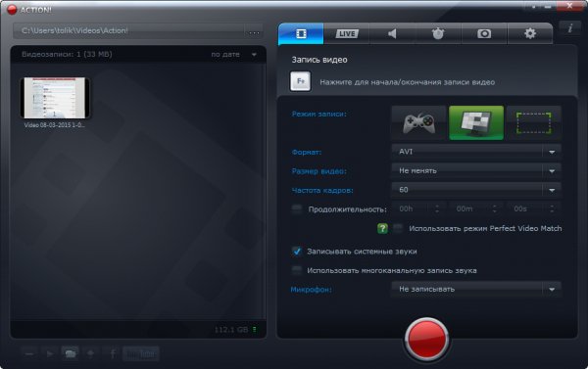Click the "Формат:" label

[307, 152]
